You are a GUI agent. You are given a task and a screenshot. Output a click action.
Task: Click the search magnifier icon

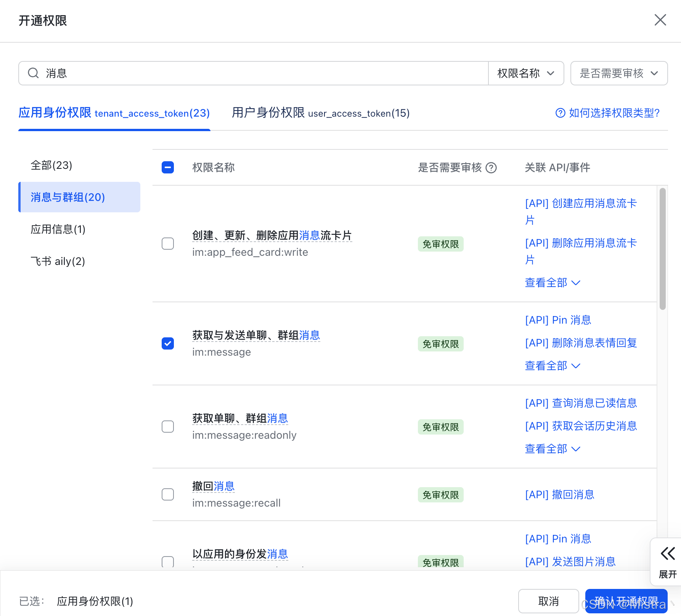pyautogui.click(x=33, y=73)
